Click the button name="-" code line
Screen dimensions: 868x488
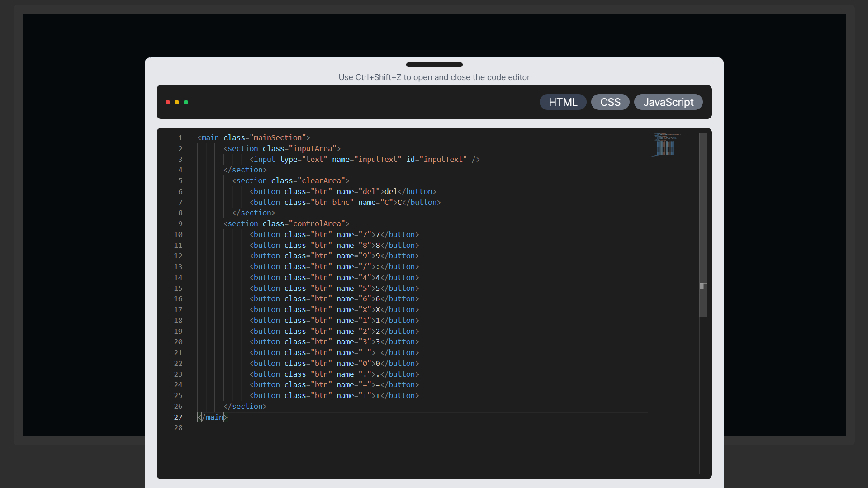(334, 352)
